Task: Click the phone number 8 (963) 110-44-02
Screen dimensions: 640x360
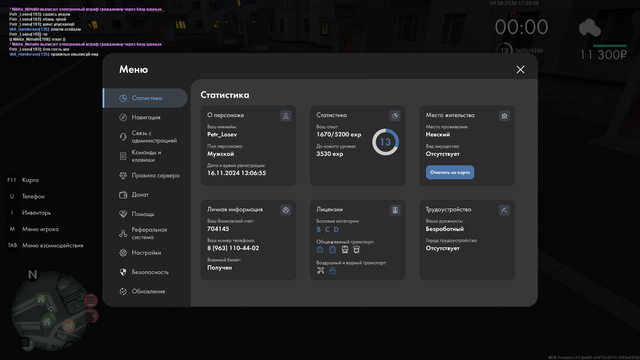Action: click(233, 248)
